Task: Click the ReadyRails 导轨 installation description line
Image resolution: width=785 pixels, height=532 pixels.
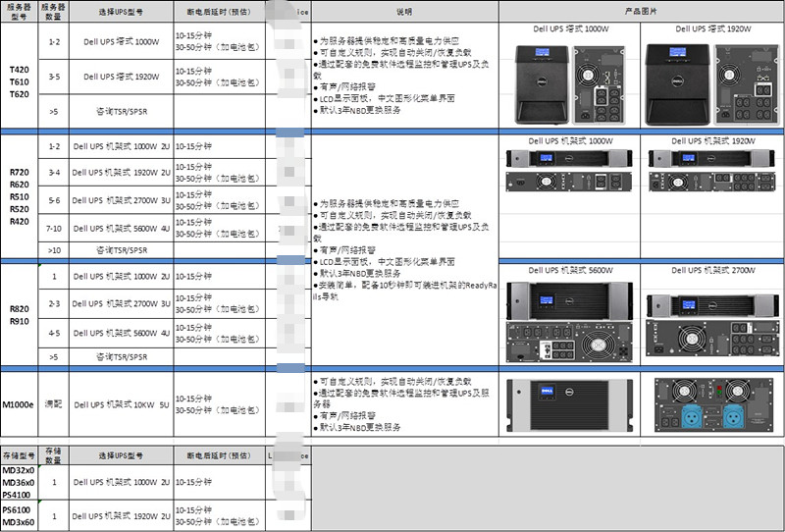Action: coord(405,291)
